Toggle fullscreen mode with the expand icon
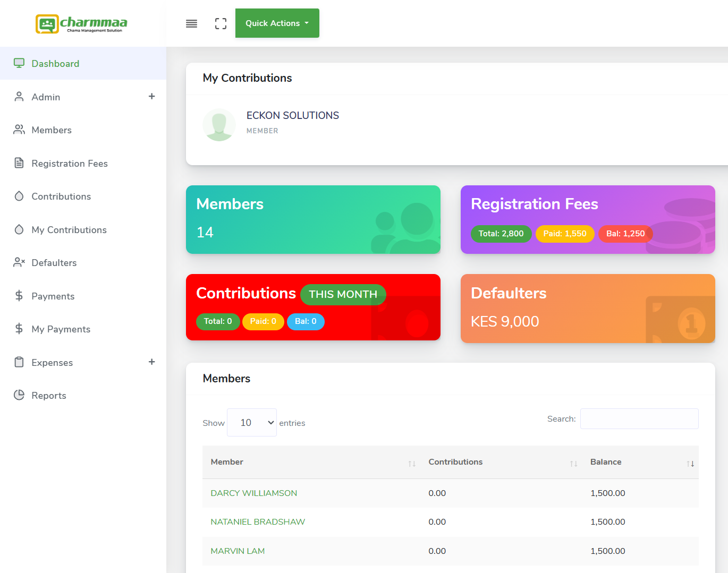728x573 pixels. [221, 23]
